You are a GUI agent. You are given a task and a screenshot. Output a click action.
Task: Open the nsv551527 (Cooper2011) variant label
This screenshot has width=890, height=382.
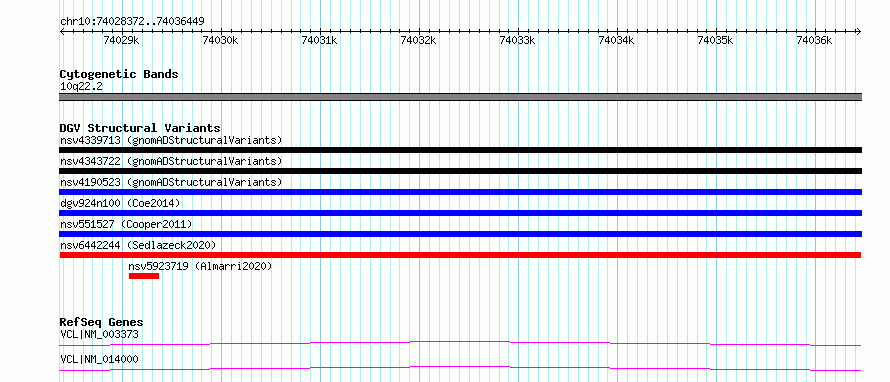[x=126, y=224]
